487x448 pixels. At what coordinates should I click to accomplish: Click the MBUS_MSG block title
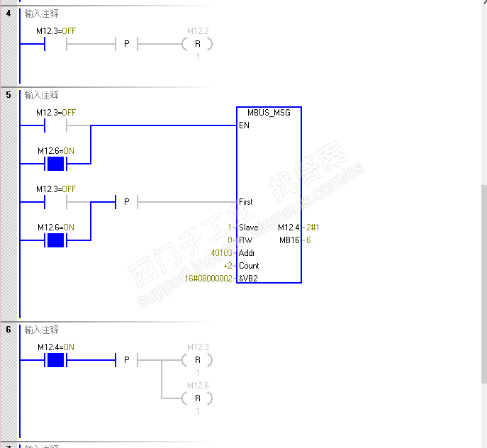[269, 113]
